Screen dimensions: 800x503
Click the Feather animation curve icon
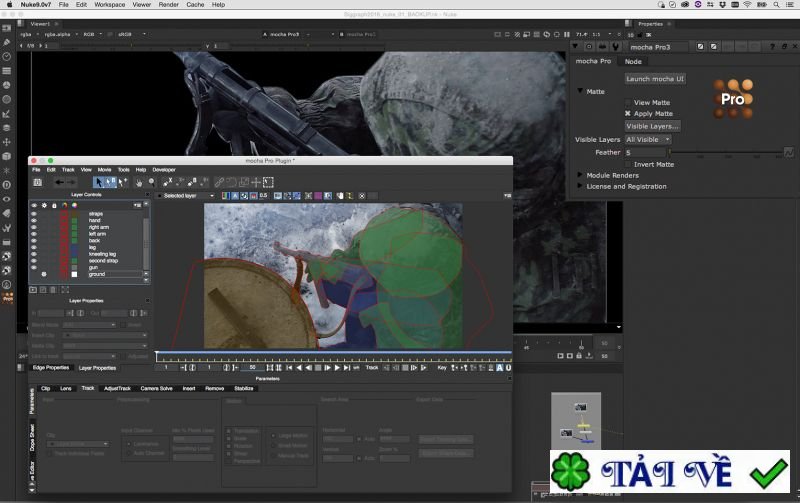788,152
